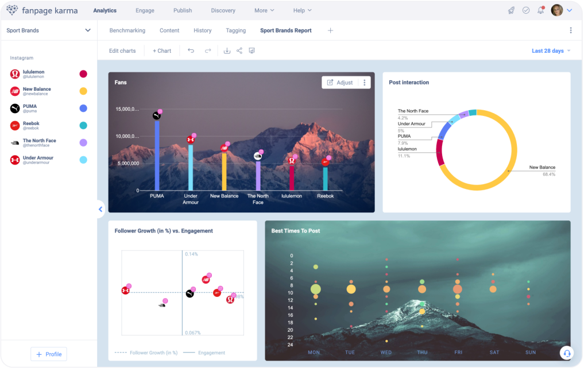Open the headset support chat icon
The image size is (588, 368).
(x=567, y=353)
